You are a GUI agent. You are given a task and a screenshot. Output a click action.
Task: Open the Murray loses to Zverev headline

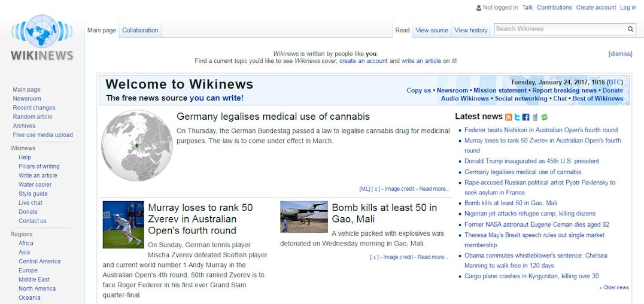pos(200,218)
